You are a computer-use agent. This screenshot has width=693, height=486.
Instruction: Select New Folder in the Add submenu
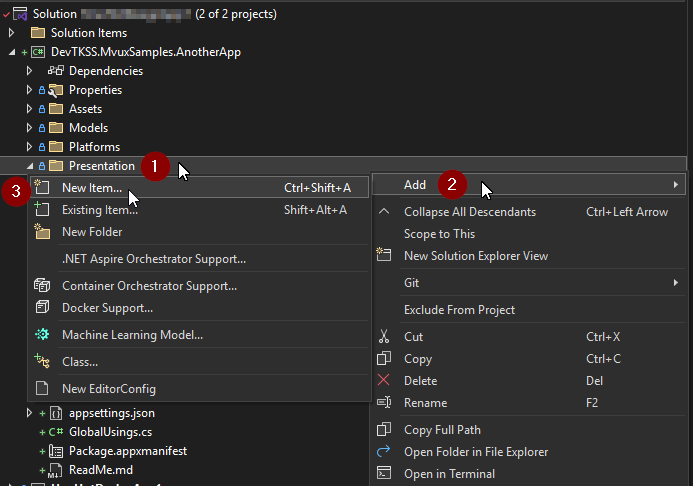[199, 232]
